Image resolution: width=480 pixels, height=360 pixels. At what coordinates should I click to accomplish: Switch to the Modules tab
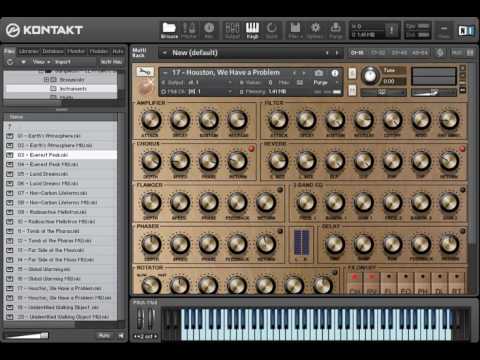[x=99, y=51]
